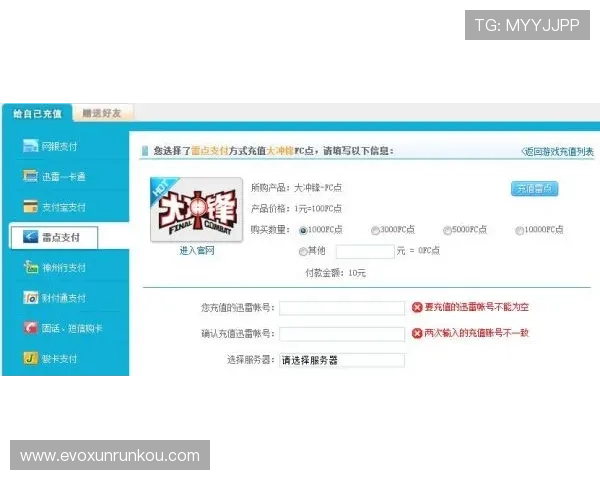Click error icon beside 帐号不一致 message

[417, 333]
